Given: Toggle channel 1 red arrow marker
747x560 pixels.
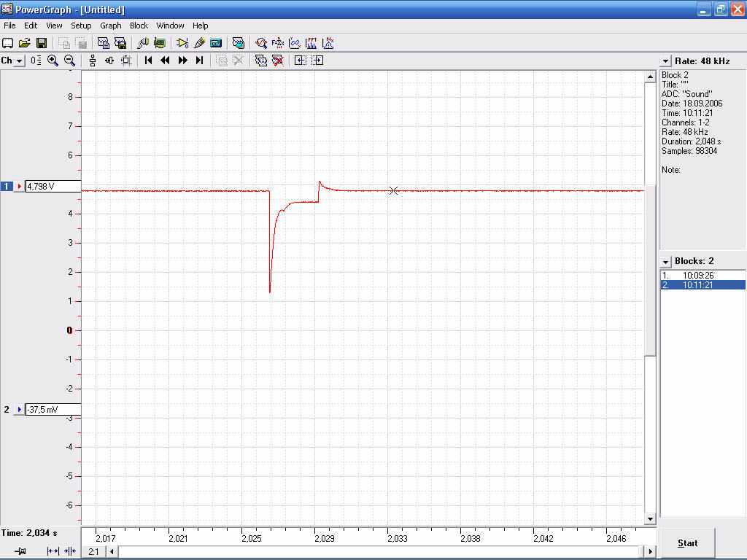Looking at the screenshot, I should coord(18,186).
